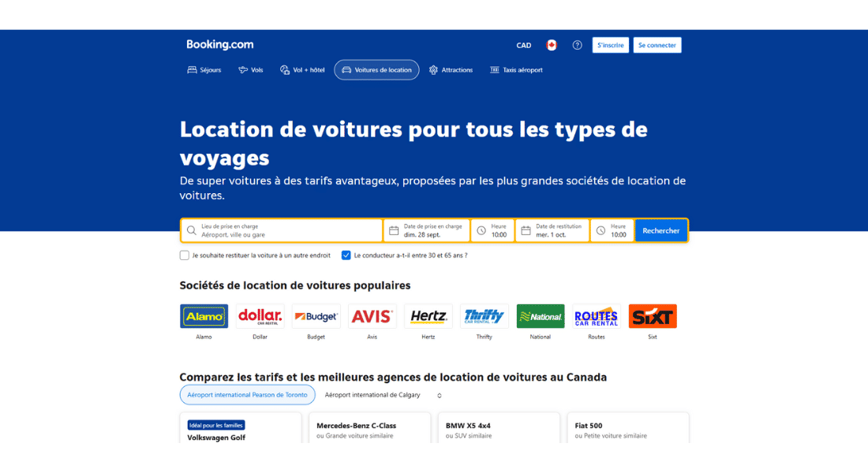
Task: Open the help question mark icon
Action: 577,45
